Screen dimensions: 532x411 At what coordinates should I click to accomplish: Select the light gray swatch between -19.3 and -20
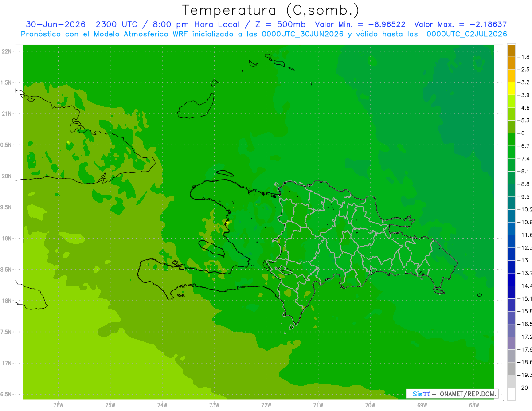pyautogui.click(x=511, y=381)
